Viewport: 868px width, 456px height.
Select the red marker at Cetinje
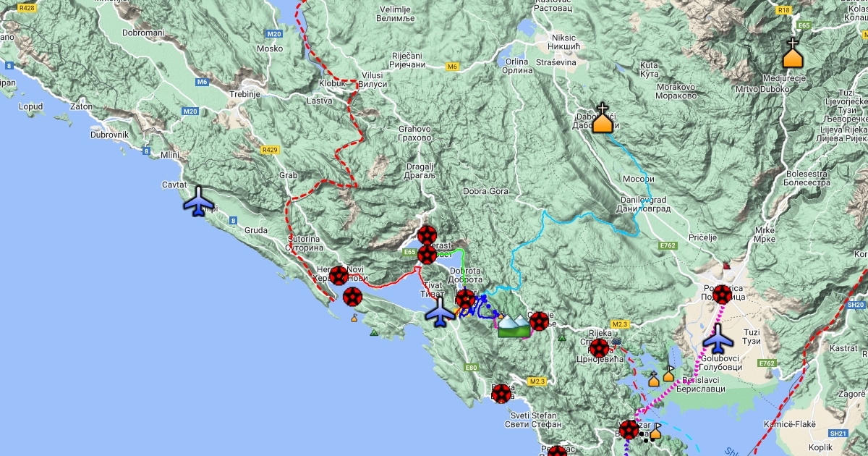[x=539, y=321]
